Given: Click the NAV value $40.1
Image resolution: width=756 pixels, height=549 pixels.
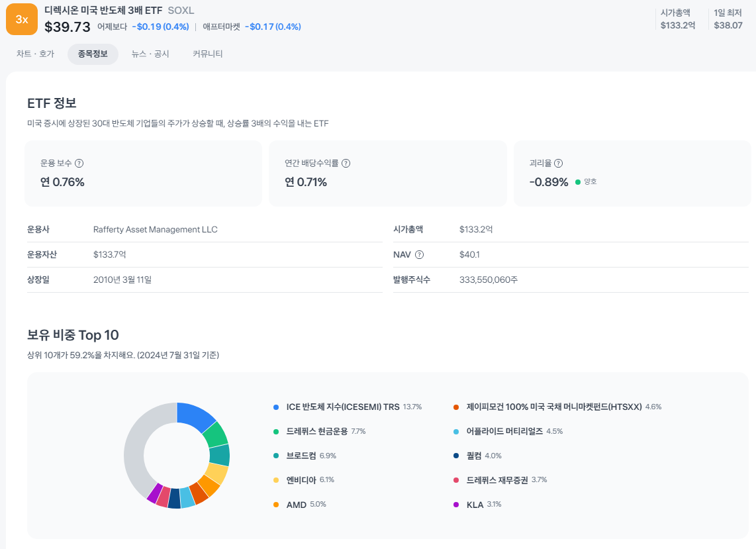Looking at the screenshot, I should (469, 255).
